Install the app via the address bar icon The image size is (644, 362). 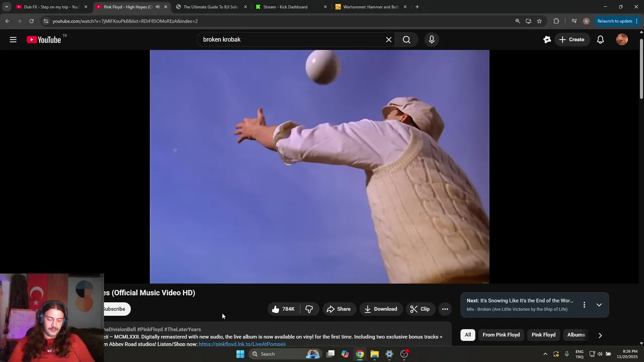[x=528, y=21]
